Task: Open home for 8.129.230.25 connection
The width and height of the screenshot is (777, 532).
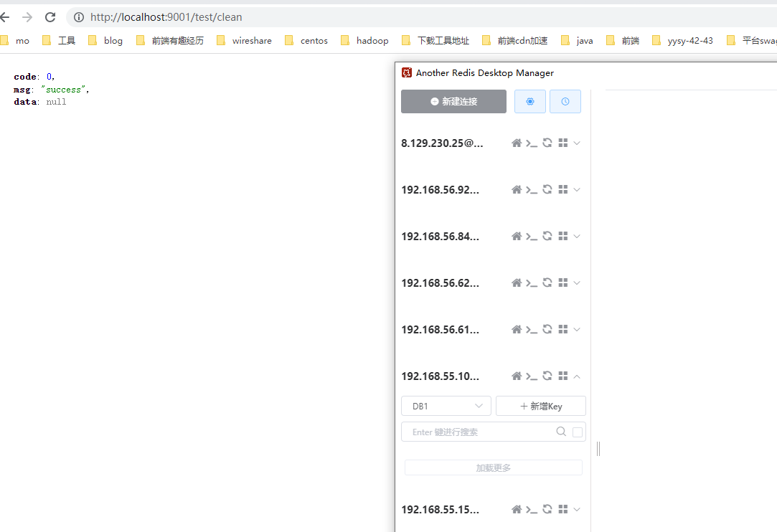Action: point(517,143)
